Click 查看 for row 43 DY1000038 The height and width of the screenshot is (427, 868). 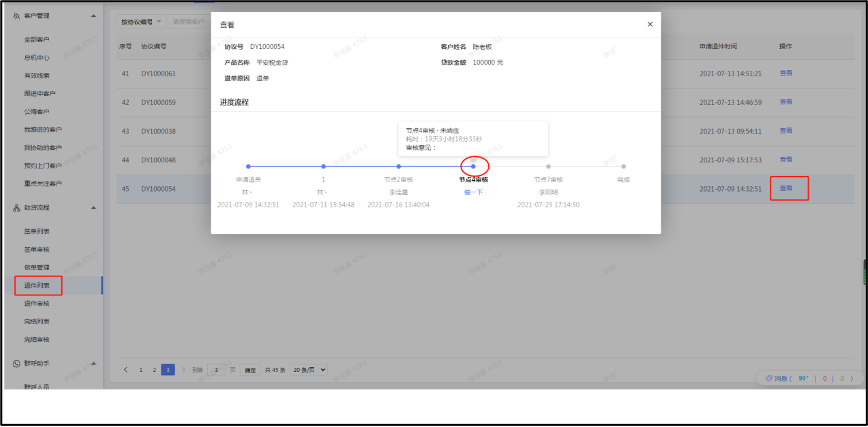tap(786, 131)
